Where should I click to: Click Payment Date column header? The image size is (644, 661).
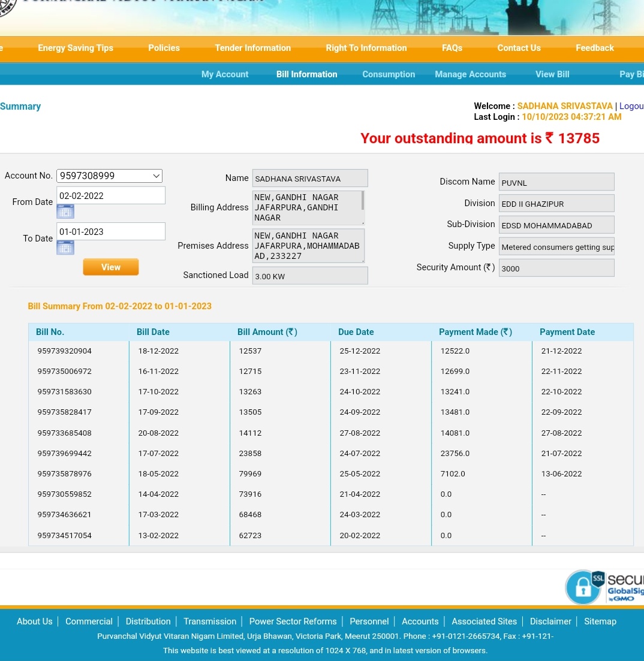(x=567, y=332)
